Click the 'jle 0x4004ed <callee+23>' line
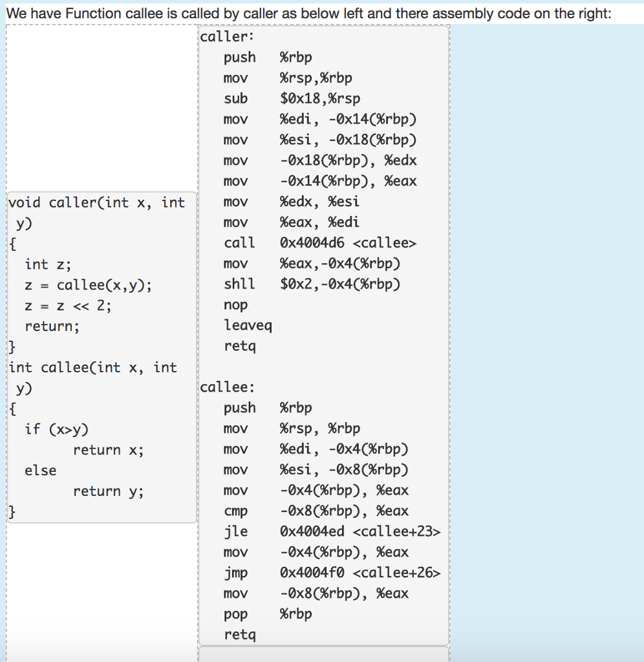Image resolution: width=644 pixels, height=662 pixels. [x=332, y=531]
